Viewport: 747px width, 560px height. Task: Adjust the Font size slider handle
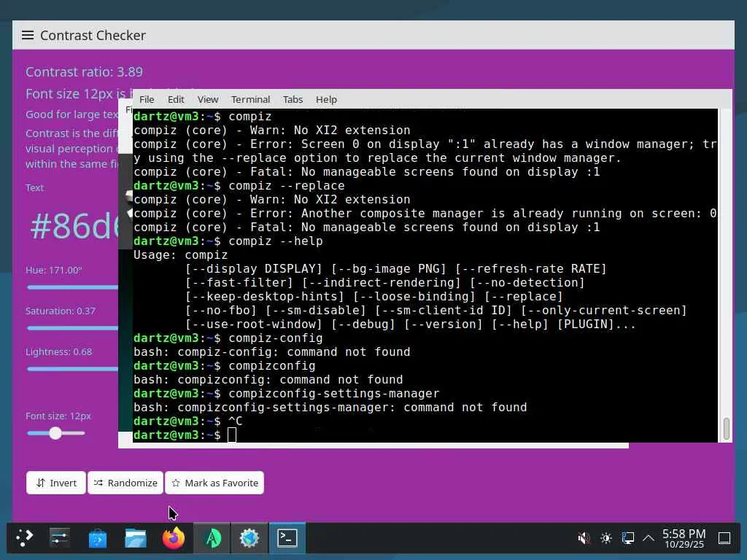(55, 433)
